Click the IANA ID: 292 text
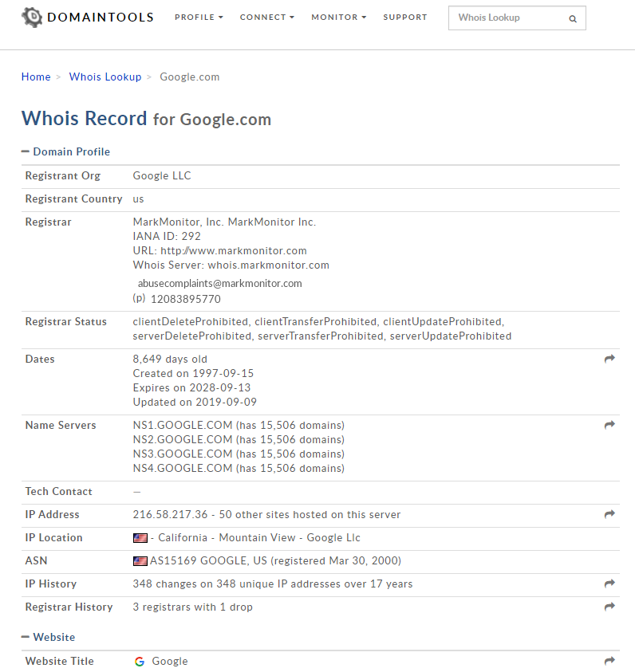The width and height of the screenshot is (635, 672). click(167, 236)
